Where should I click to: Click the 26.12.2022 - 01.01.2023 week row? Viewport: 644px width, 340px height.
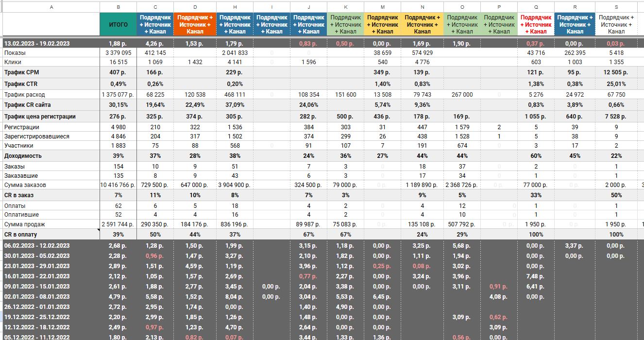pyautogui.click(x=37, y=307)
